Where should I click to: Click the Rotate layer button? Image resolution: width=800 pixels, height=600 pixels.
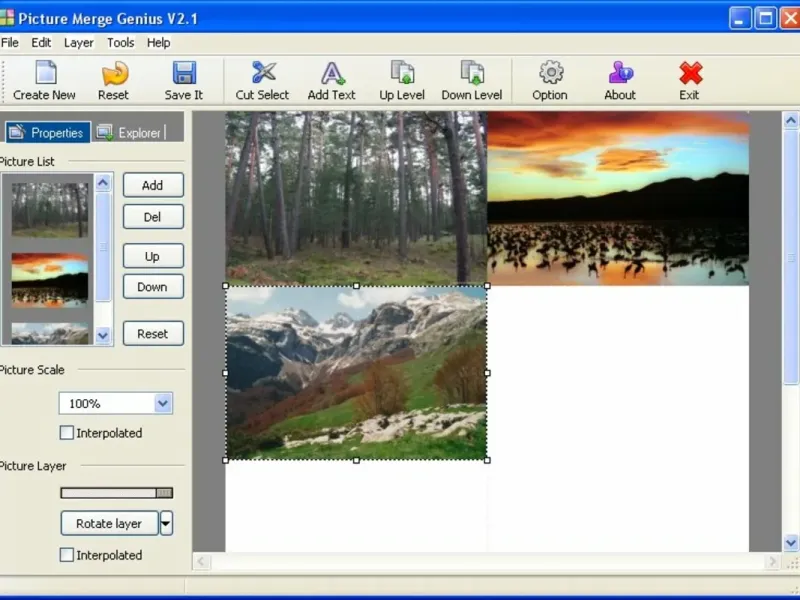click(x=109, y=523)
